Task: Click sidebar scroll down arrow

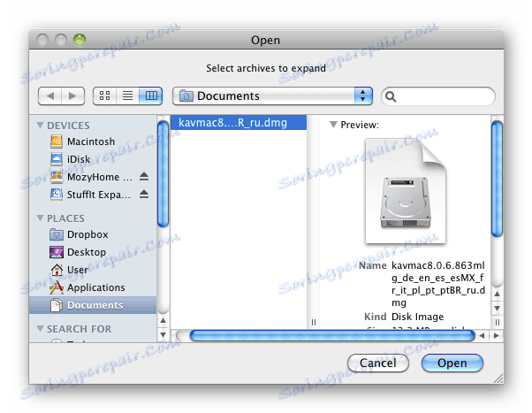Action: tap(163, 335)
